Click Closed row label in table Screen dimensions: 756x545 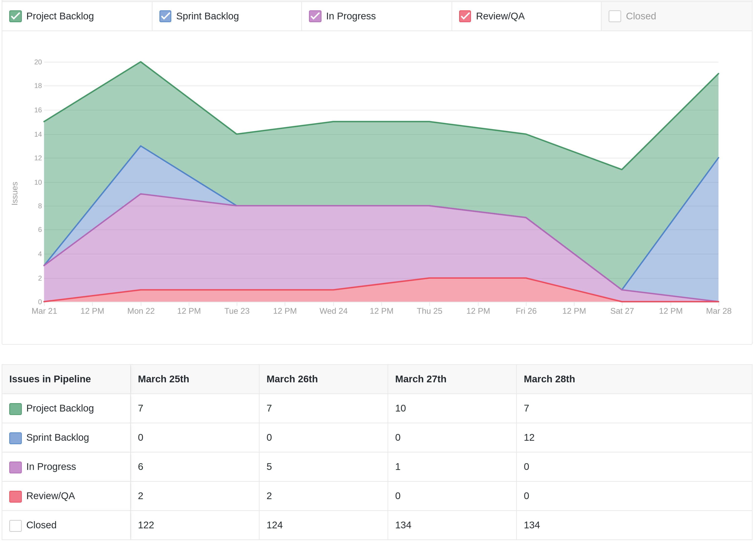[x=41, y=525]
